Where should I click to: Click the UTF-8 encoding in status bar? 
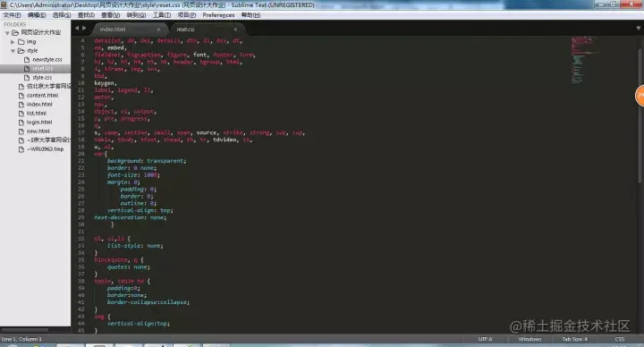point(485,339)
